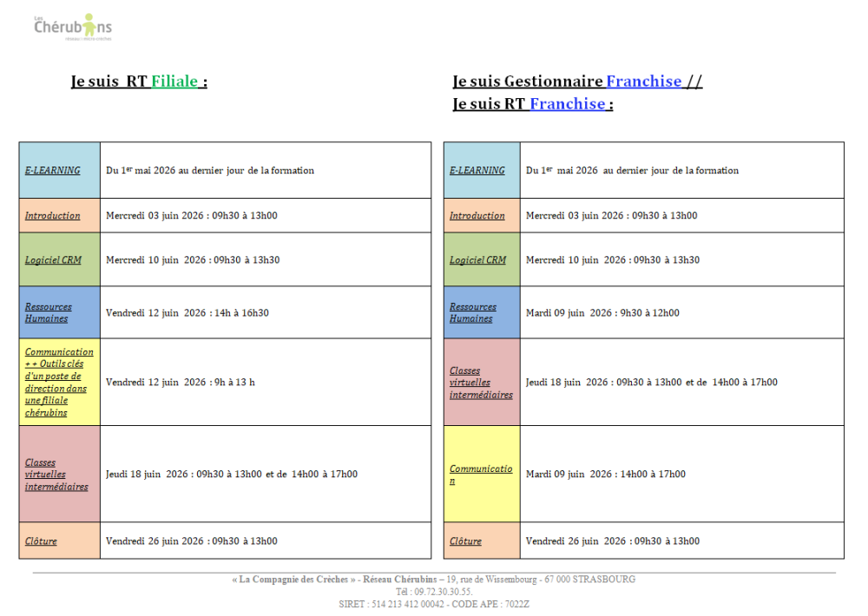Viewport: 868px width, 616px height.
Task: Select Introduction label in the Franchise table
Action: coord(477,216)
